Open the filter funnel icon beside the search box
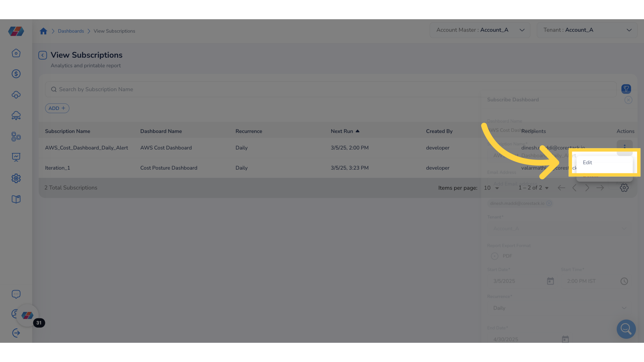The width and height of the screenshot is (644, 362). click(x=626, y=89)
